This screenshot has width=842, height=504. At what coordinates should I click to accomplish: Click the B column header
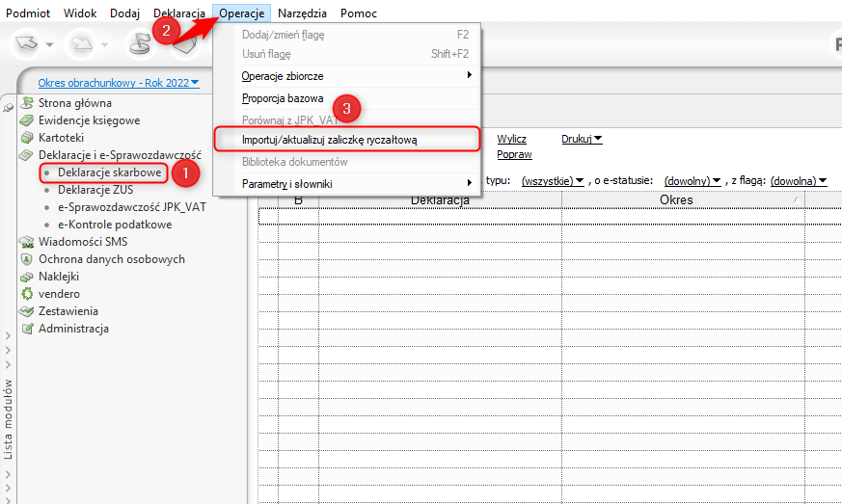pos(299,200)
